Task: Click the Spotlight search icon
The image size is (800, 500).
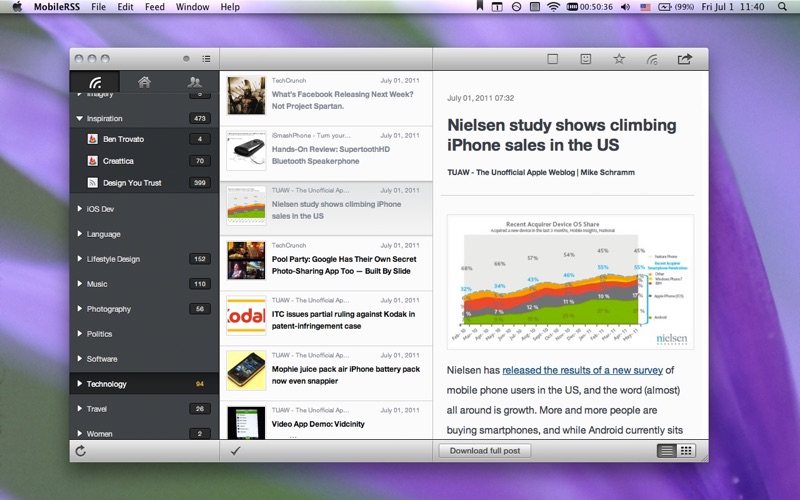Action: [x=782, y=7]
